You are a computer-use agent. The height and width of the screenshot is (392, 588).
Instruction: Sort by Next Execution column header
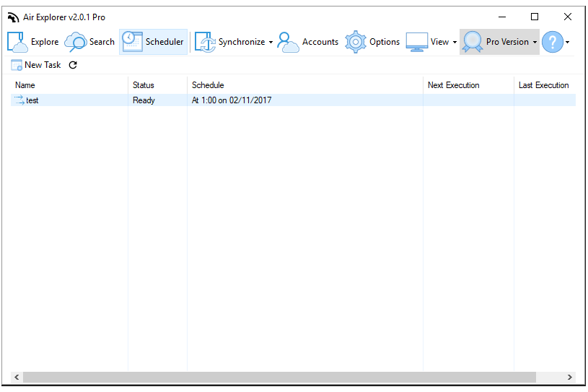[468, 85]
